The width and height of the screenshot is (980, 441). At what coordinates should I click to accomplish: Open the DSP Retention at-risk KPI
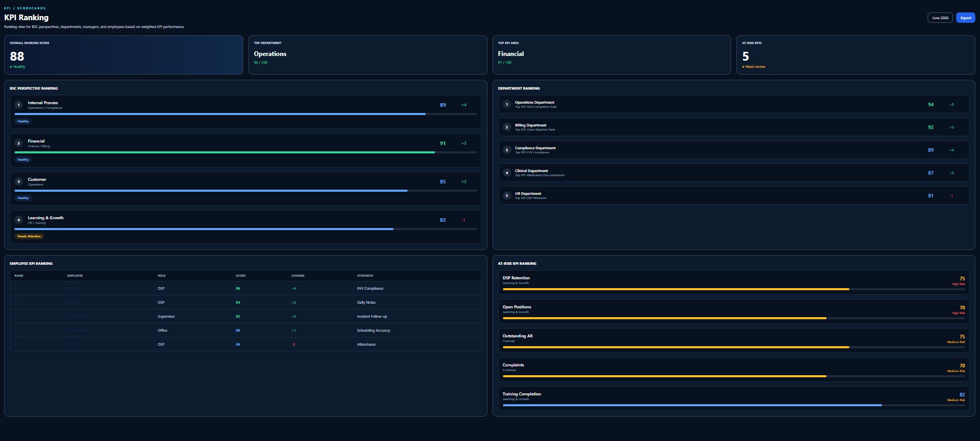[x=734, y=282]
